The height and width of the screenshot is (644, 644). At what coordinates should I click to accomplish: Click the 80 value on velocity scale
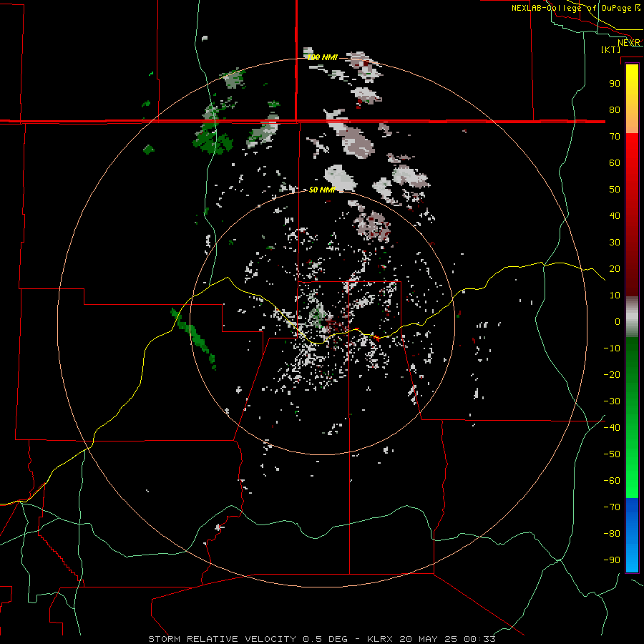click(x=615, y=110)
